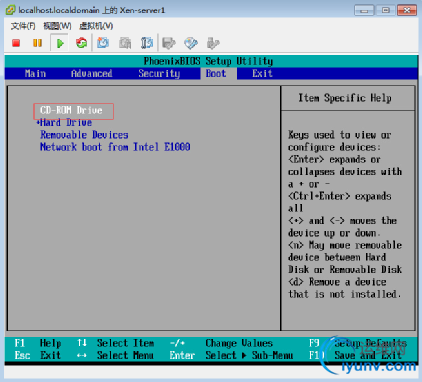Select the Boot BIOS tab
422x382 pixels.
click(x=216, y=74)
